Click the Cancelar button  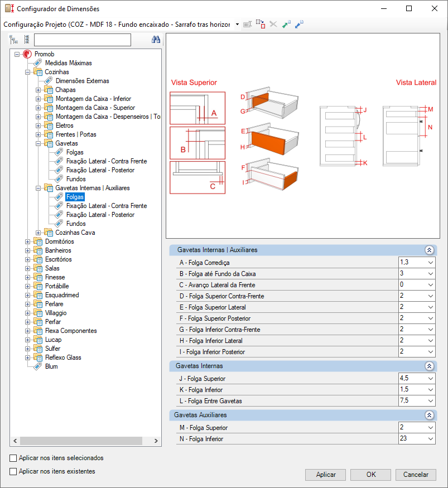416,475
